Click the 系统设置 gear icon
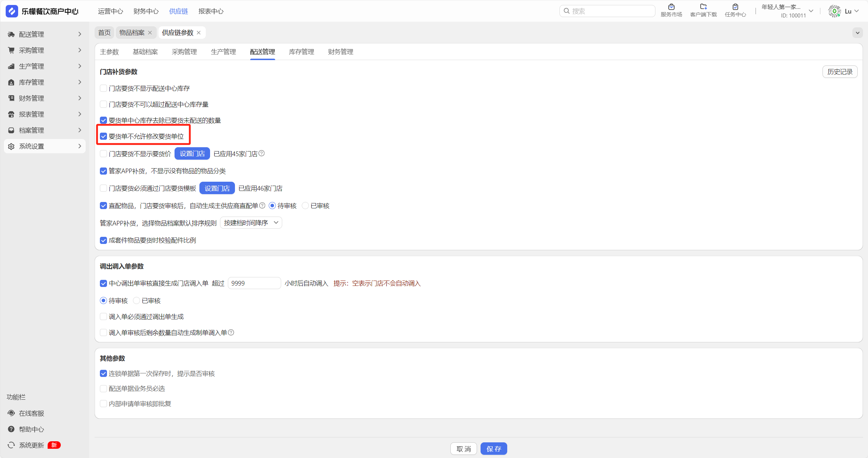This screenshot has height=458, width=868. pyautogui.click(x=11, y=147)
